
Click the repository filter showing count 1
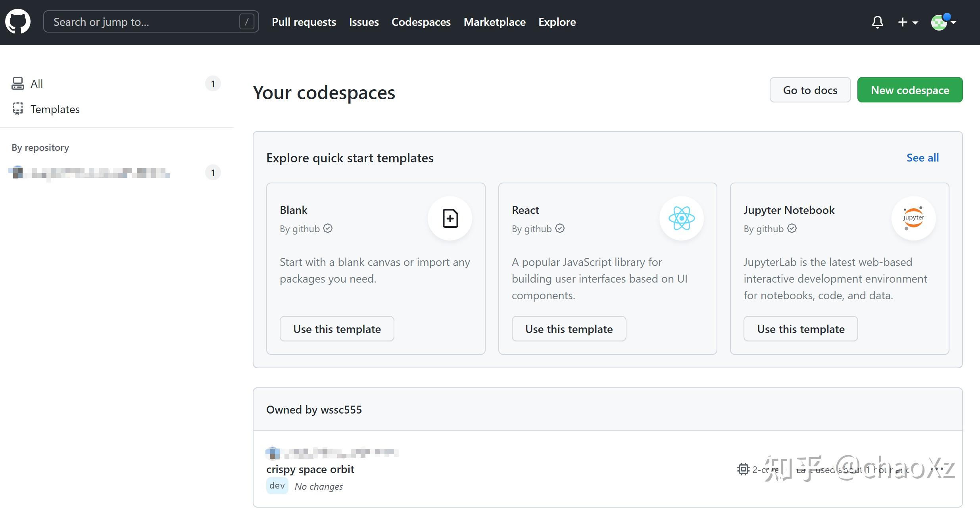coord(213,172)
